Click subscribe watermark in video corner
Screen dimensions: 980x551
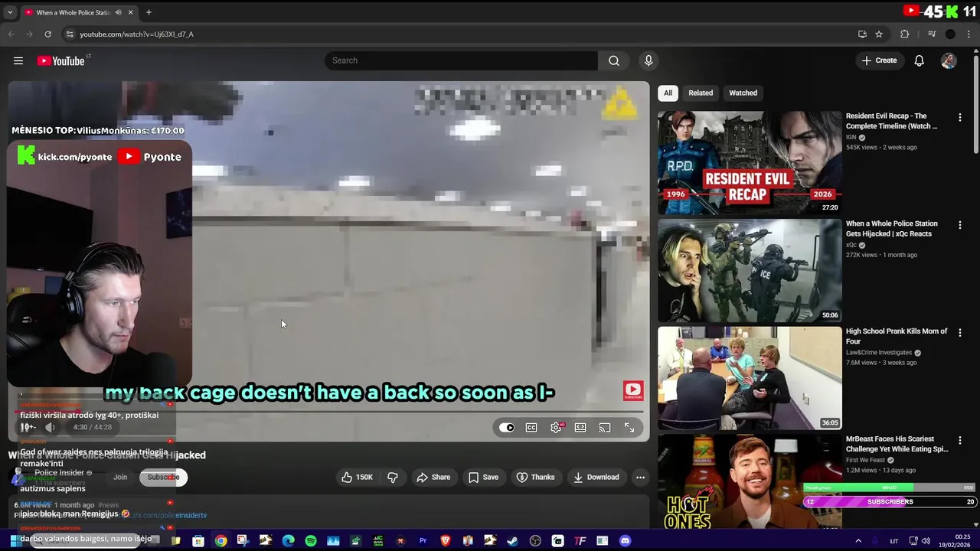point(633,391)
